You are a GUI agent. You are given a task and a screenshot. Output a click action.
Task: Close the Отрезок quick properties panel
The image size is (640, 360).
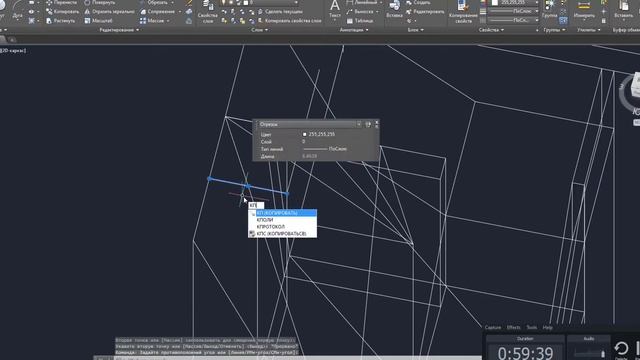click(376, 122)
